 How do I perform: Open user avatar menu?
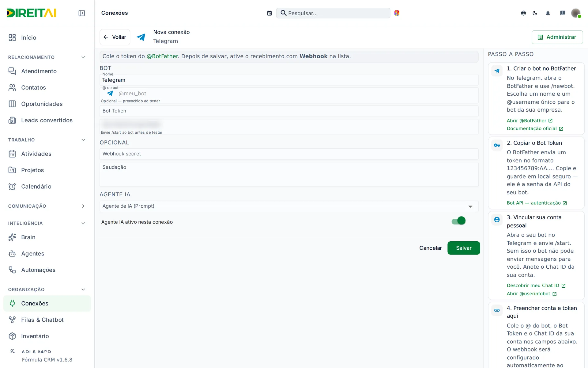pyautogui.click(x=576, y=13)
